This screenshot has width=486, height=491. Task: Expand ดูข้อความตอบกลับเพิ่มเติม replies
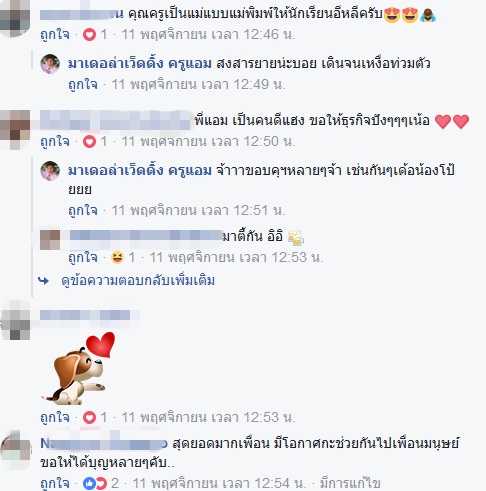(x=138, y=281)
